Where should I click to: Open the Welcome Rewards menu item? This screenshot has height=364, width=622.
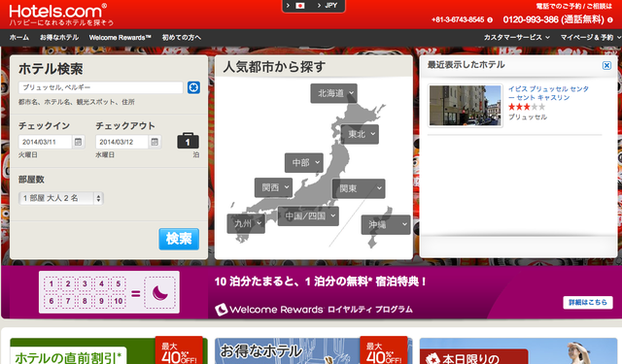point(120,37)
